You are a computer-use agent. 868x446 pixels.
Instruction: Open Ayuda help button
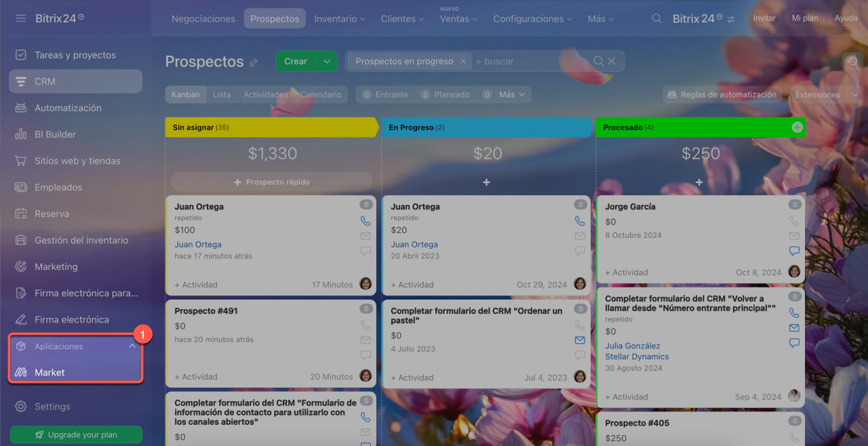click(x=846, y=18)
